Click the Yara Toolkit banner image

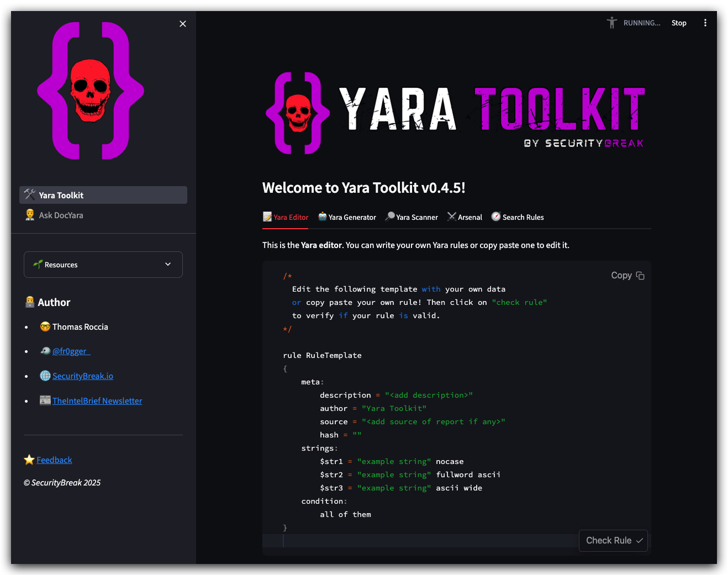pos(457,113)
